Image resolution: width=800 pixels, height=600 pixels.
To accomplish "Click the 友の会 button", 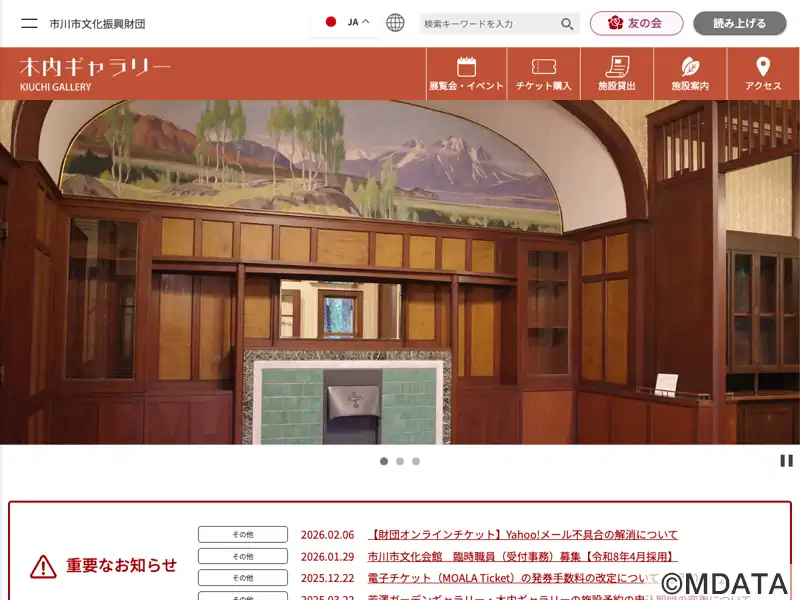I will point(636,23).
